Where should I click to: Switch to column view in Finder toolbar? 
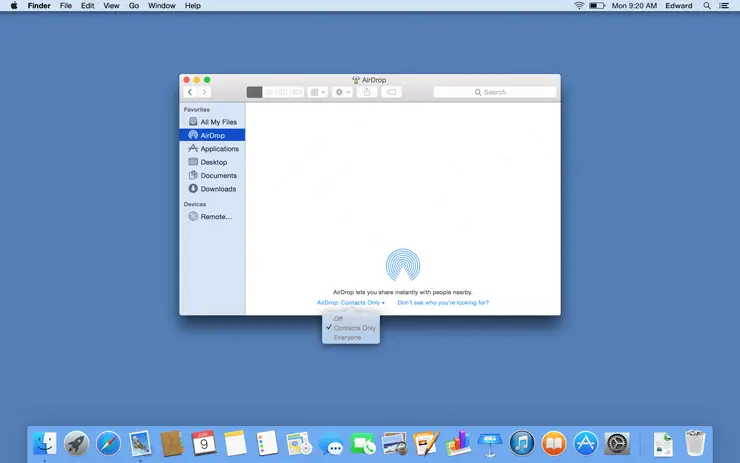282,92
